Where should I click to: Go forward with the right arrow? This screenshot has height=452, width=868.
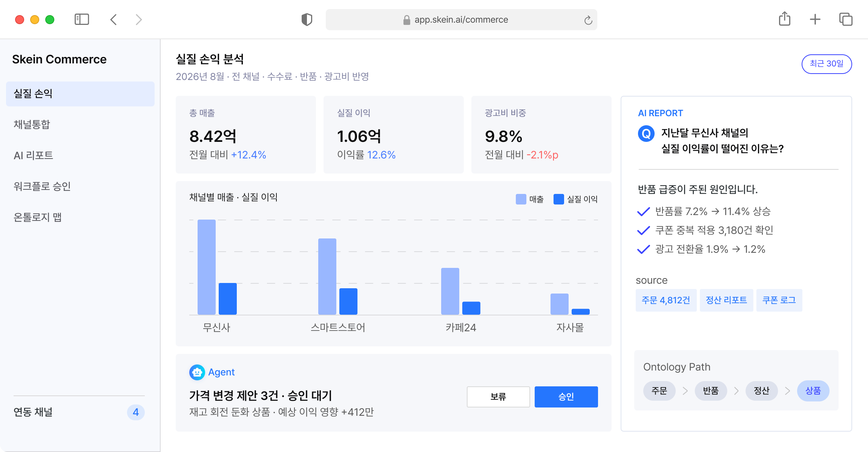tap(139, 19)
